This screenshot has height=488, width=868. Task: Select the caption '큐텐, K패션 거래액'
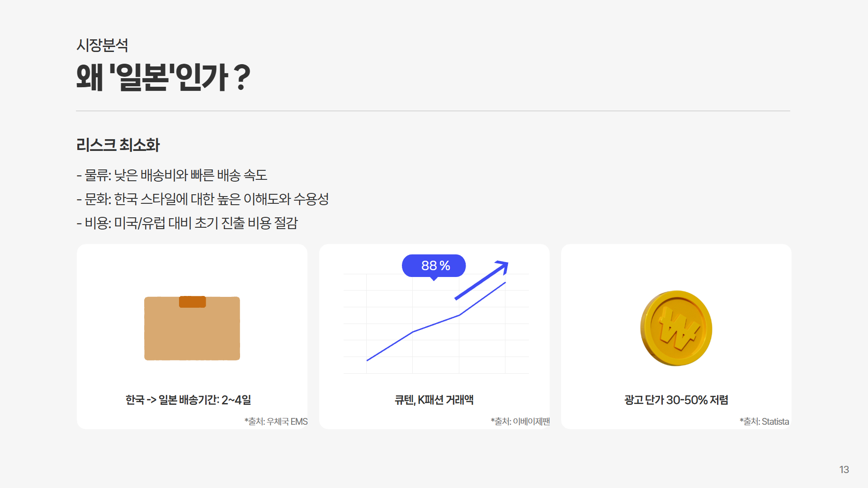pyautogui.click(x=434, y=400)
